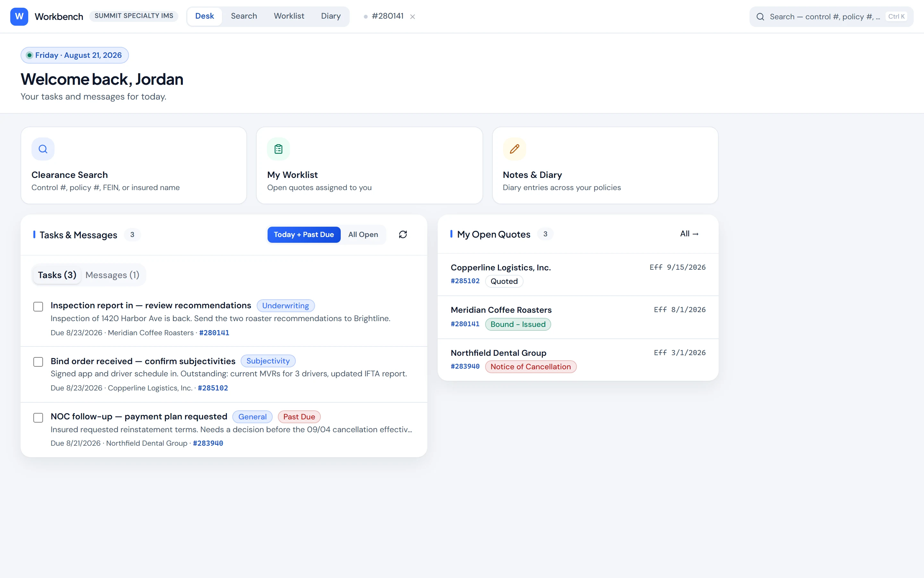Check the Inspection report task checkbox

(x=38, y=307)
